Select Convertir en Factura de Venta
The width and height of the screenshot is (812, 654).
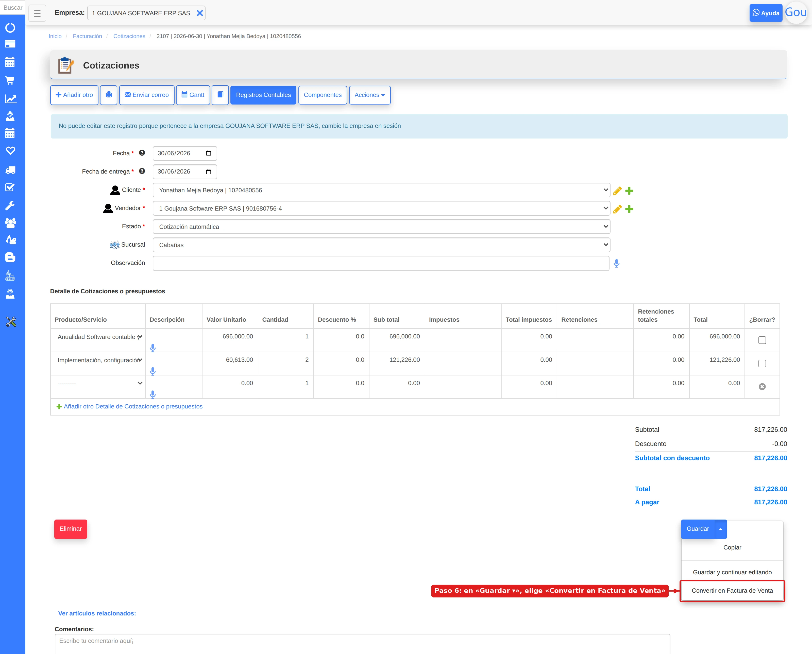point(732,591)
